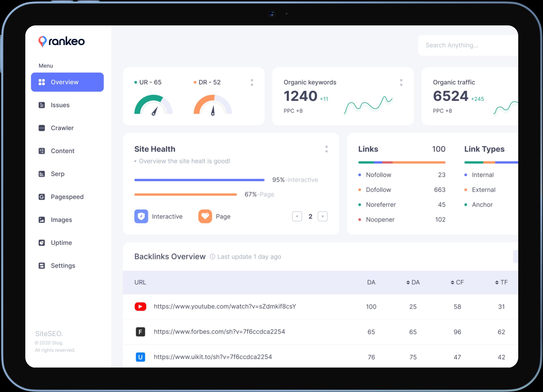Click the Serp chart icon
This screenshot has height=392, width=543.
tap(42, 174)
